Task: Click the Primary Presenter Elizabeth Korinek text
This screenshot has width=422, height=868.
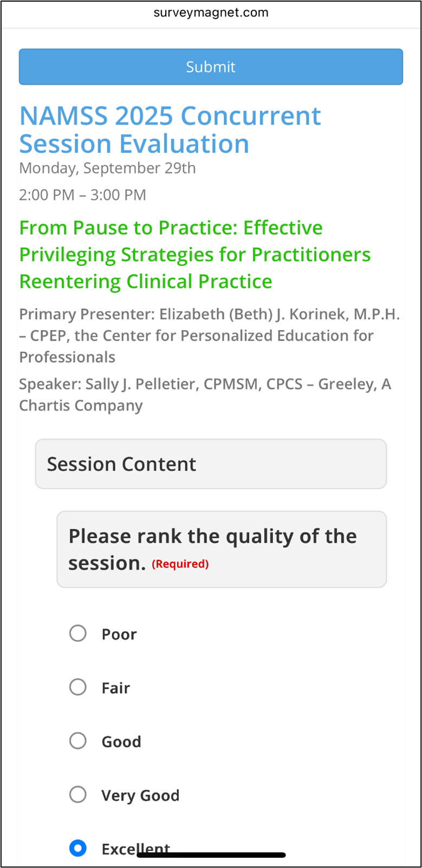Action: [210, 336]
